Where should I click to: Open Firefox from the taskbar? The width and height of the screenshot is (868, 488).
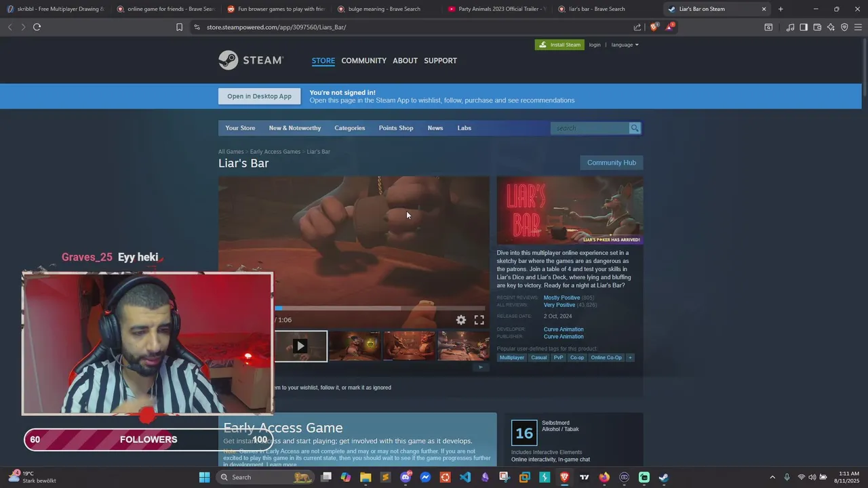(x=604, y=477)
